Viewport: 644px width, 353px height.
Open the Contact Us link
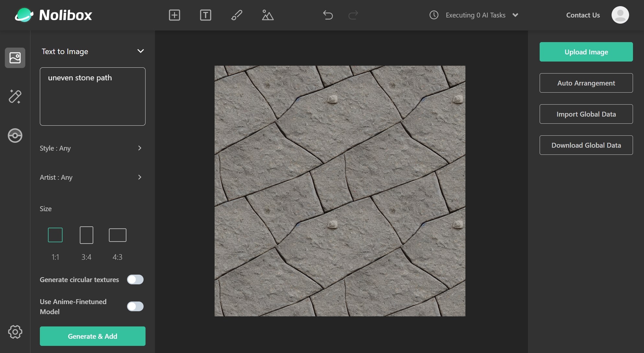pos(583,15)
